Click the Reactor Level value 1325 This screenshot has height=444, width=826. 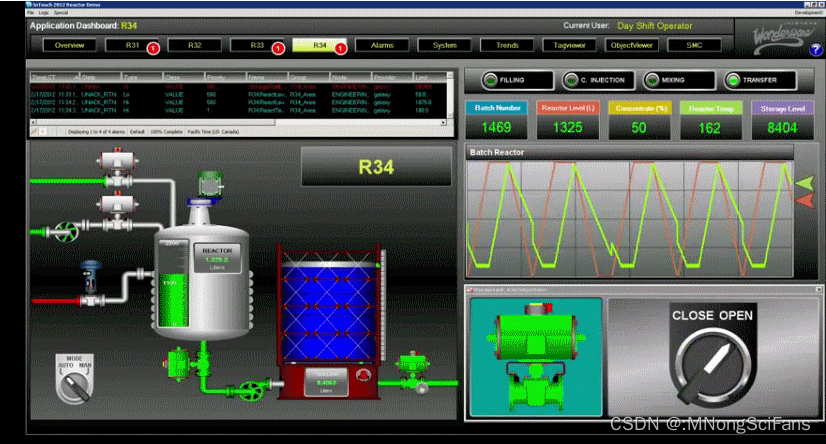(x=568, y=127)
